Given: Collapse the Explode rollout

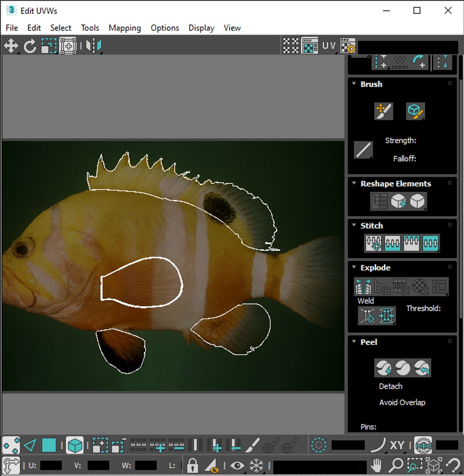Looking at the screenshot, I should (354, 267).
